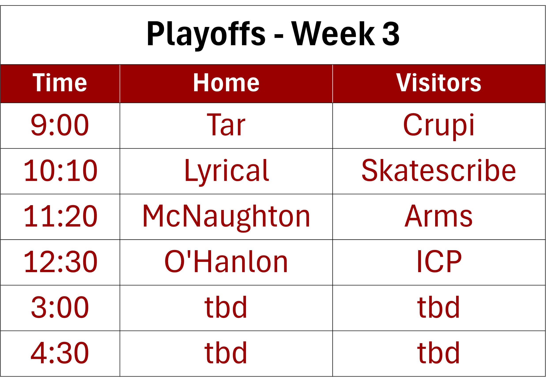Viewport: 546px width, 392px height.
Task: Select the 9:00 time cell
Action: point(60,125)
